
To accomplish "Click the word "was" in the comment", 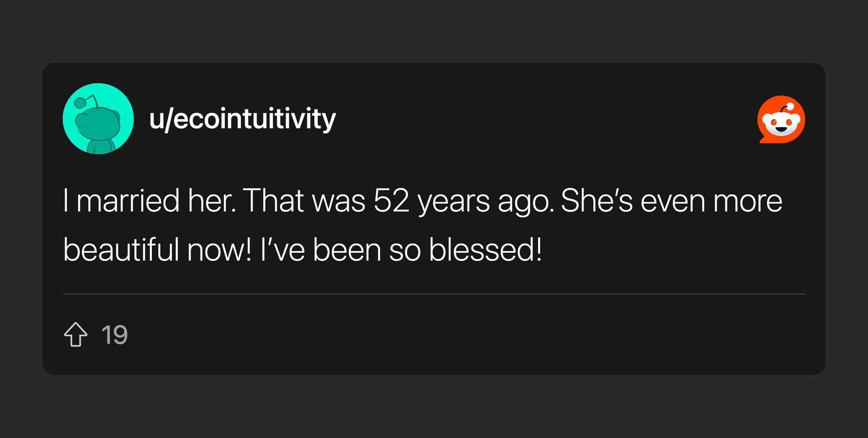I will 339,201.
